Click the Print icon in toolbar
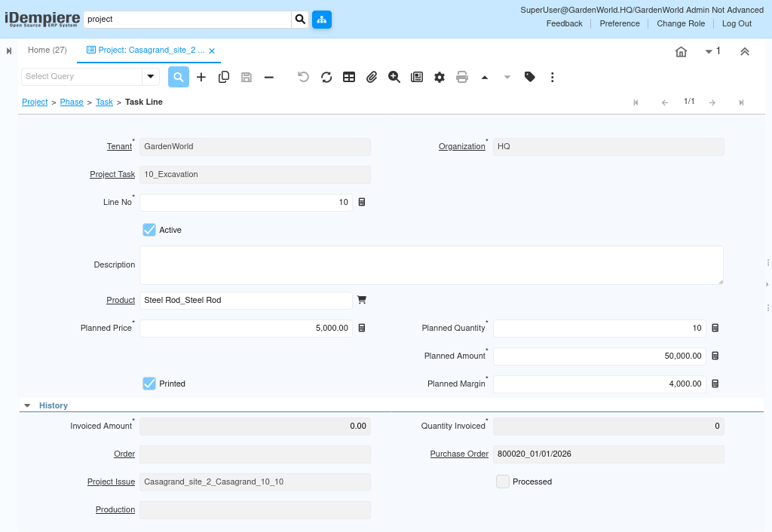This screenshot has width=772, height=532. coord(462,77)
